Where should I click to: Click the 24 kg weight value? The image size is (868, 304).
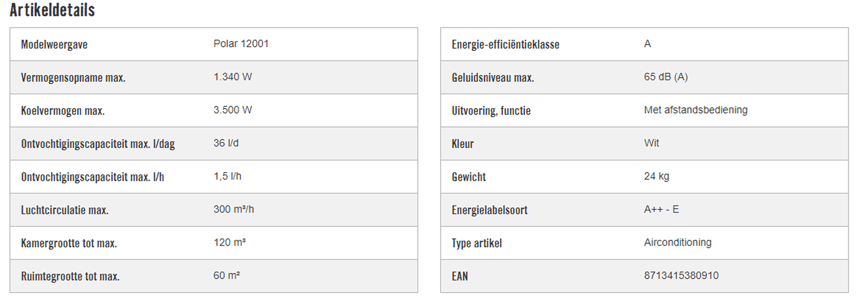(x=656, y=176)
